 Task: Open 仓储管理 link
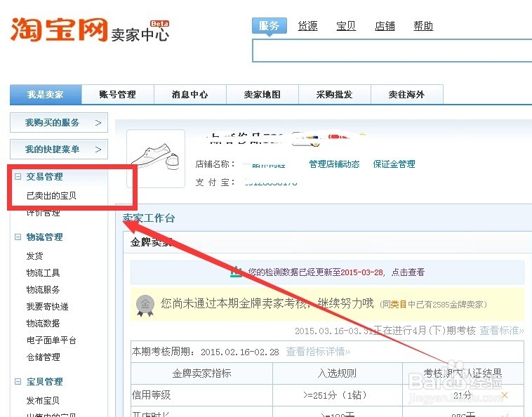coord(43,357)
